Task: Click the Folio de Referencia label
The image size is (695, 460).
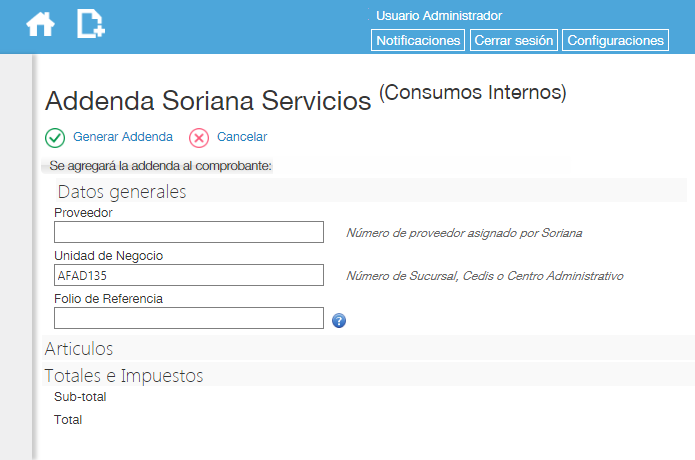Action: pos(109,299)
